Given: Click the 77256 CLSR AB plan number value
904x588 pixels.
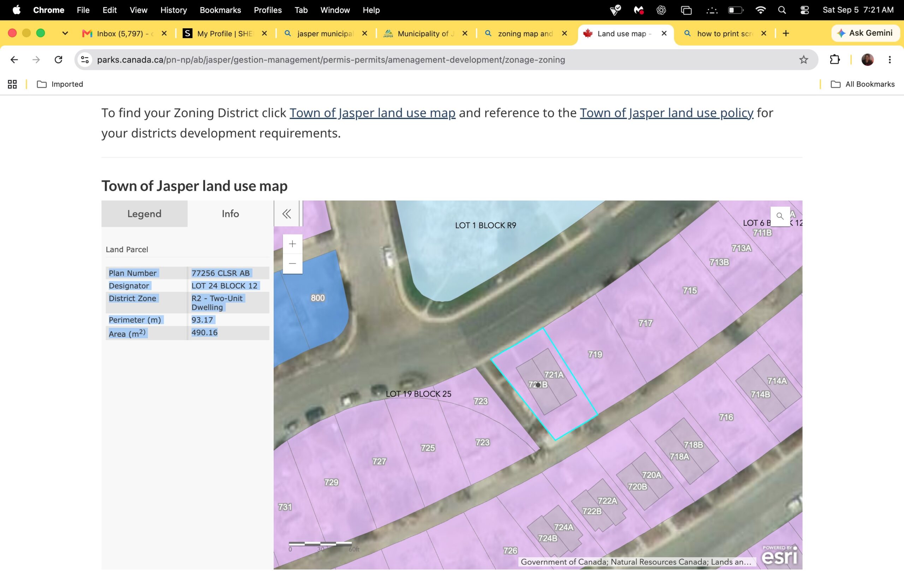Looking at the screenshot, I should pos(220,273).
